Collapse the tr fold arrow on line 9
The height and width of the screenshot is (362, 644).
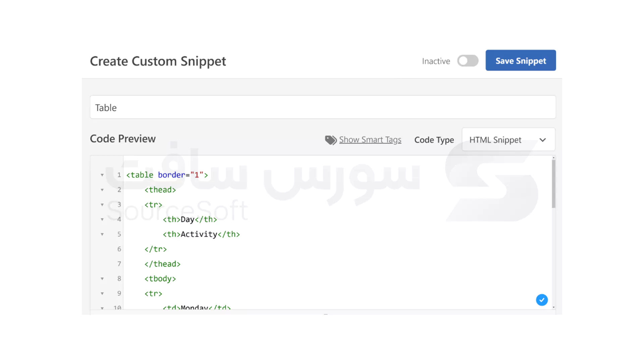102,293
